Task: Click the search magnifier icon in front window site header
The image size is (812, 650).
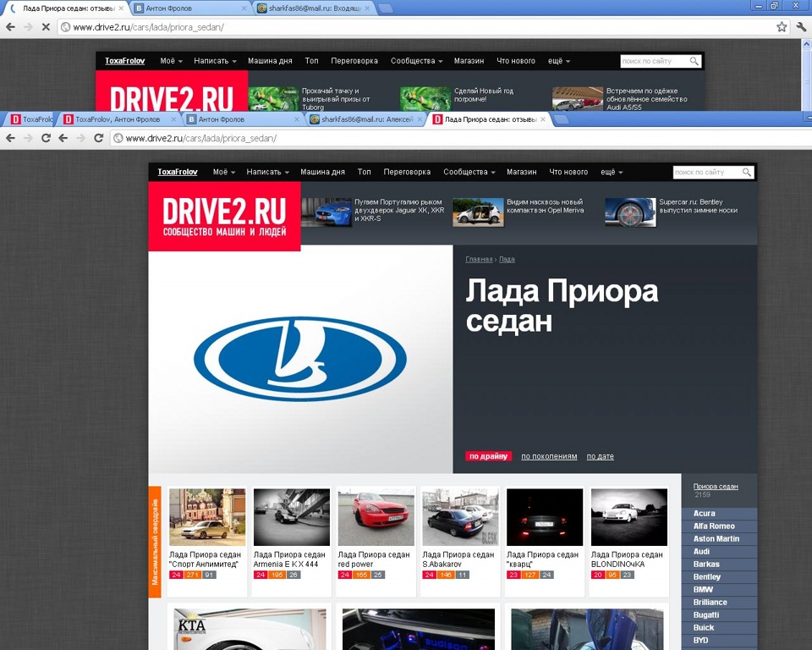Action: tap(746, 172)
